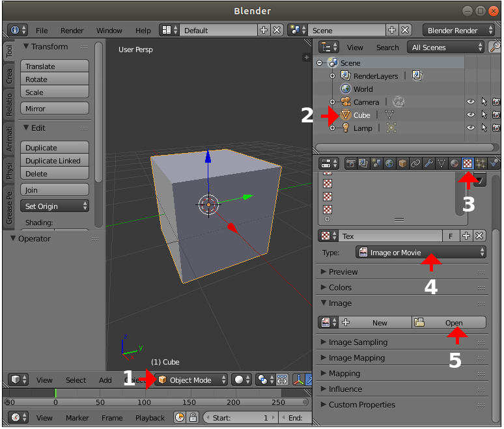Viewport: 504px width, 429px height.
Task: Click the Open image button
Action: 449,322
